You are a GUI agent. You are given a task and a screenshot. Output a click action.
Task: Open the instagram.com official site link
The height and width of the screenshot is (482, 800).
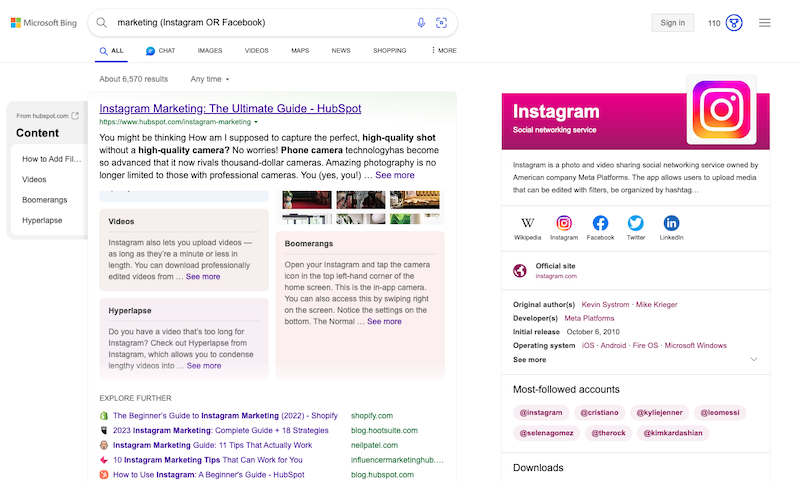coord(556,276)
